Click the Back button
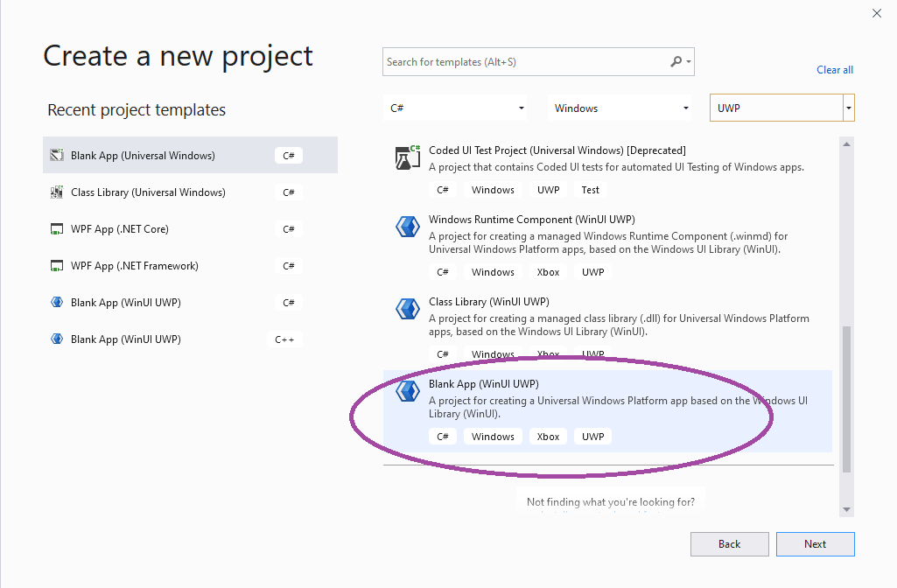 click(x=729, y=544)
